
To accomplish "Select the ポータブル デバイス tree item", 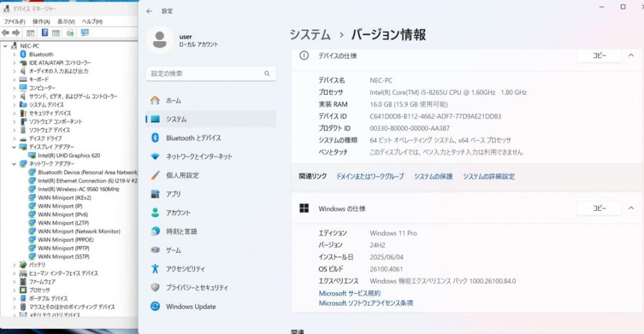I will tap(48, 299).
